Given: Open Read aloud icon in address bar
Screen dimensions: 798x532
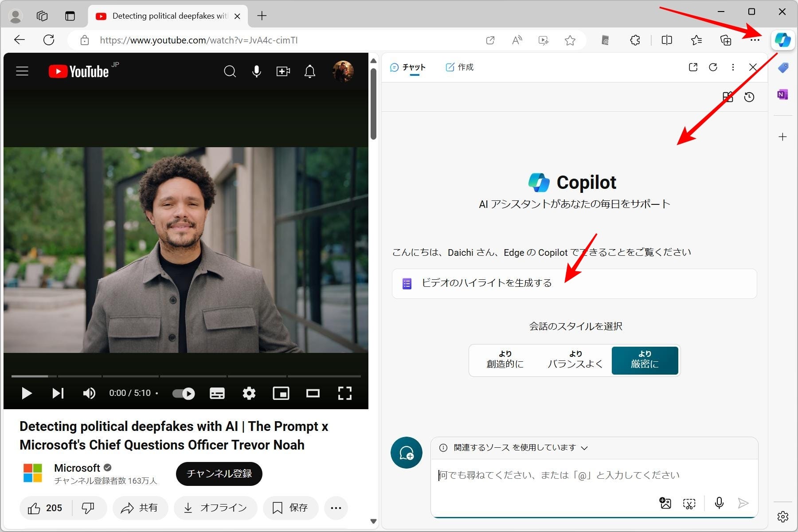Looking at the screenshot, I should tap(517, 40).
